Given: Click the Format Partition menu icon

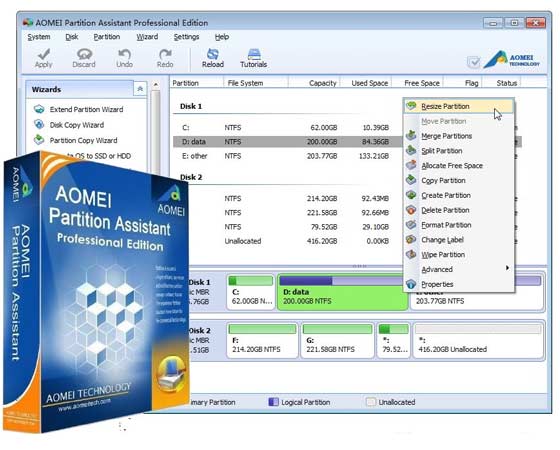Looking at the screenshot, I should pyautogui.click(x=411, y=225).
